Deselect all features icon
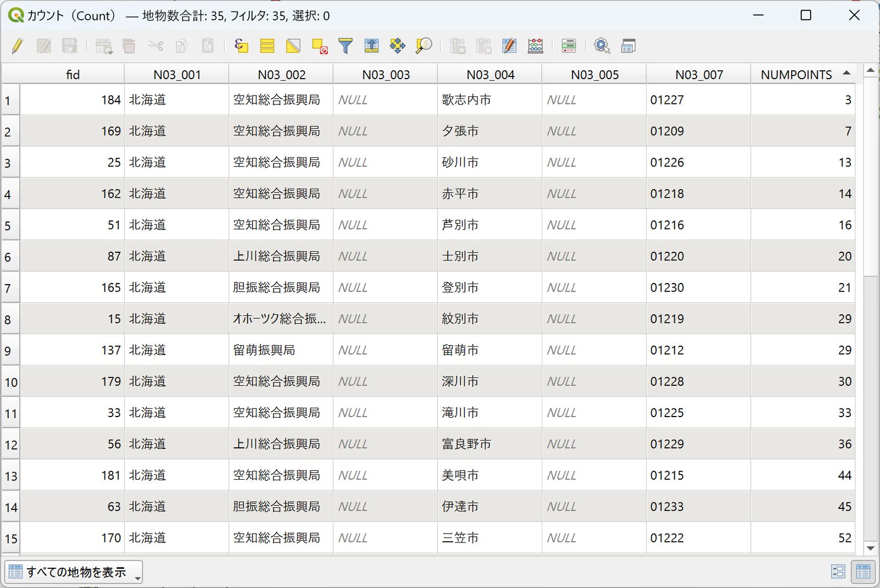The image size is (880, 588). point(320,46)
